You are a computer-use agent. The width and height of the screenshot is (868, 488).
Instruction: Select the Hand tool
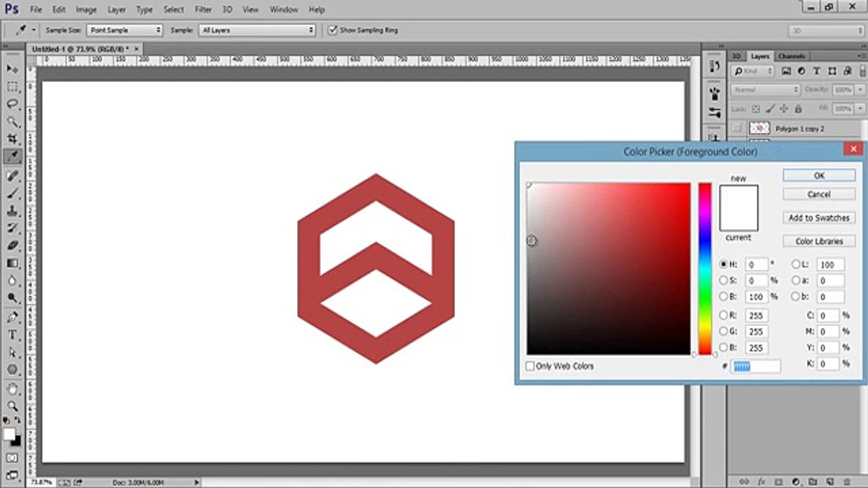pyautogui.click(x=12, y=389)
